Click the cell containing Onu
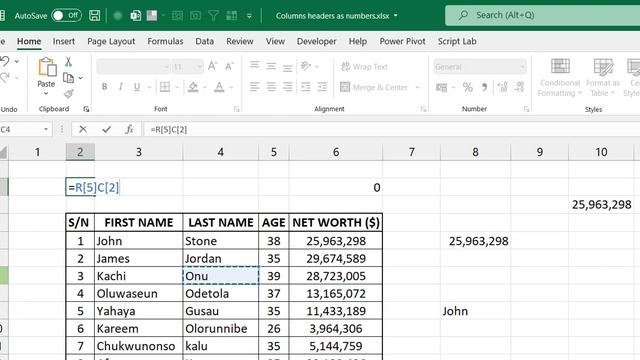640x360 pixels. click(220, 276)
